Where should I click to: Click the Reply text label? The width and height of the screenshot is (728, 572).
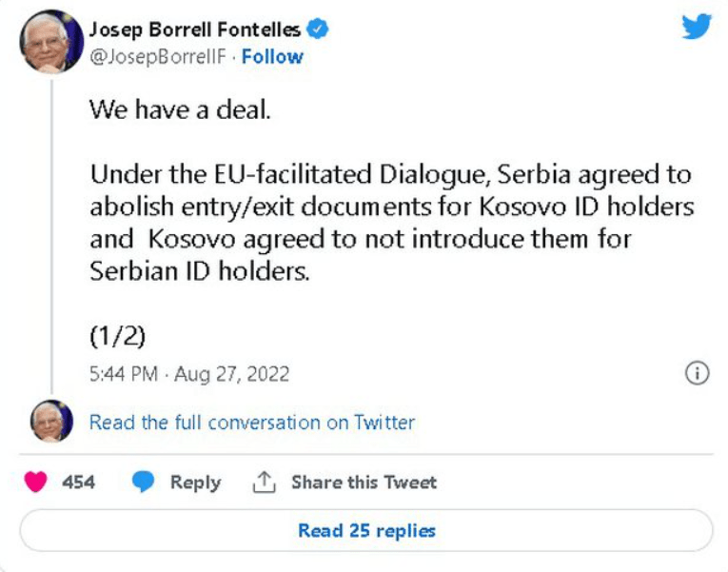click(195, 483)
